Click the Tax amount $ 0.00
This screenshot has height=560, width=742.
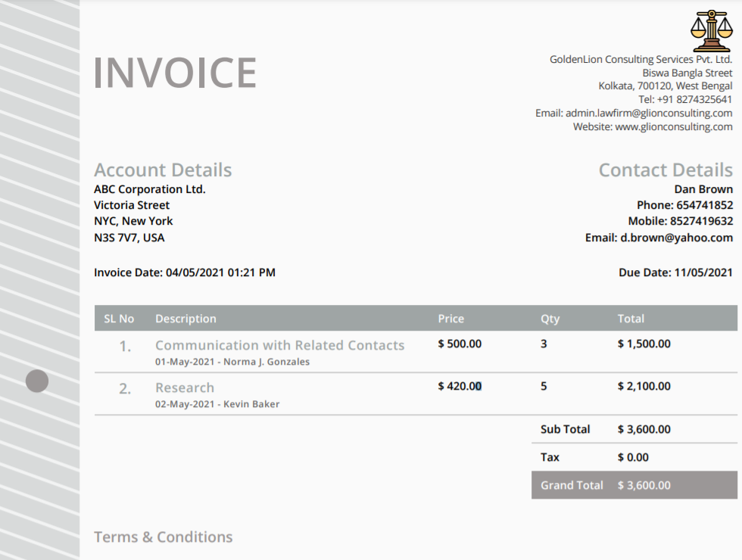tap(633, 457)
